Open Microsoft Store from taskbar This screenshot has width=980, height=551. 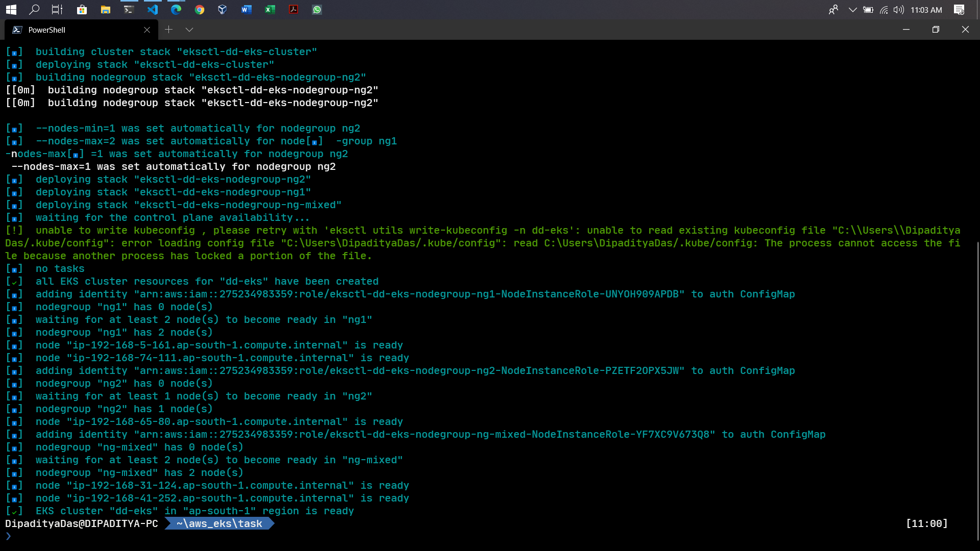click(82, 10)
